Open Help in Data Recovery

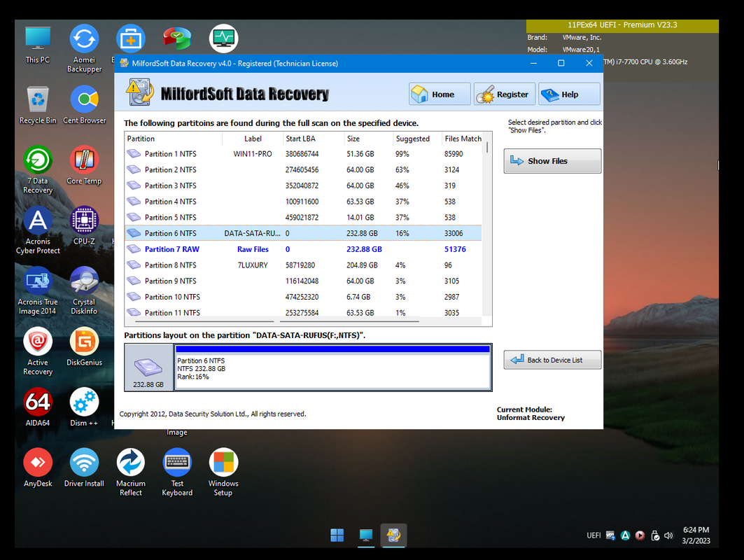(568, 94)
